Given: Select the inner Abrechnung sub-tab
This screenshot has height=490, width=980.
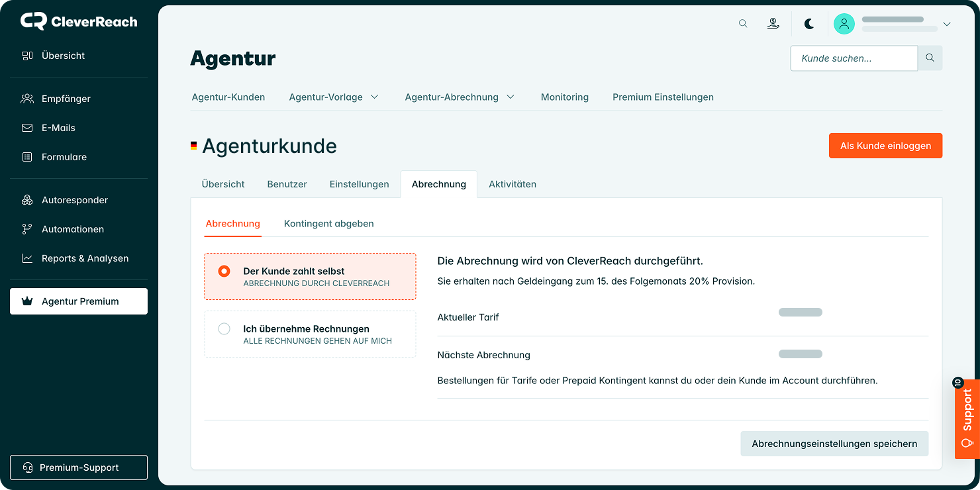Looking at the screenshot, I should pyautogui.click(x=233, y=224).
